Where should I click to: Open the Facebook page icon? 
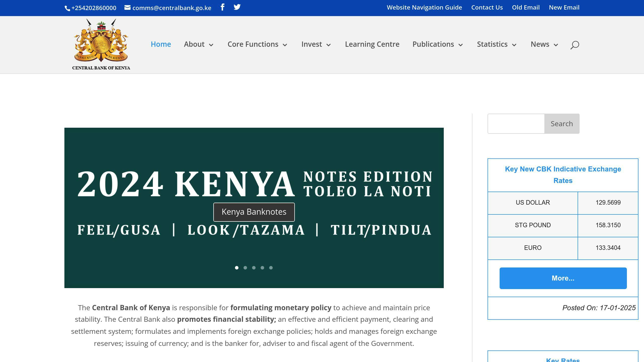(222, 7)
